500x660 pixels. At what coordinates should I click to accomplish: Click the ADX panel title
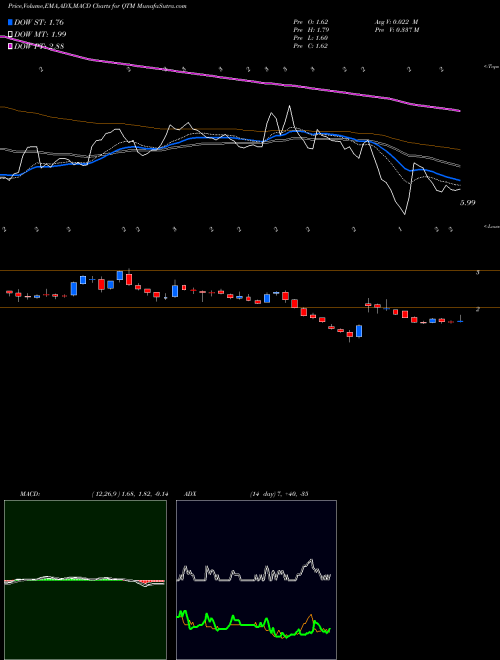click(191, 494)
